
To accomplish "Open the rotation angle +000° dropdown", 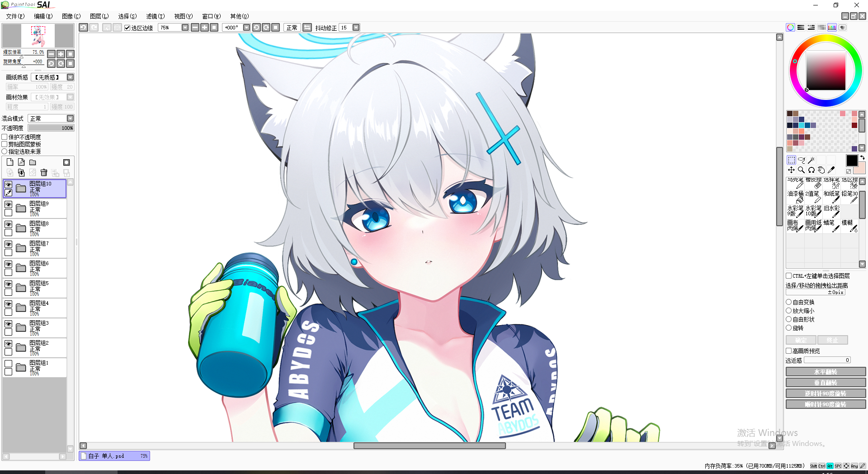I will click(246, 28).
